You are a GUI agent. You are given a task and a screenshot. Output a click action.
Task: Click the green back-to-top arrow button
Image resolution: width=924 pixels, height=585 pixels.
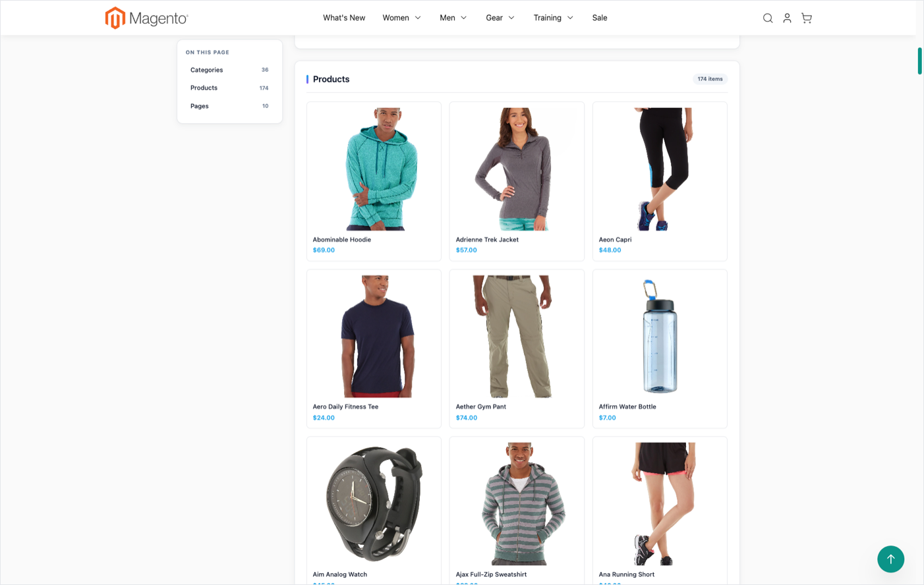point(890,559)
